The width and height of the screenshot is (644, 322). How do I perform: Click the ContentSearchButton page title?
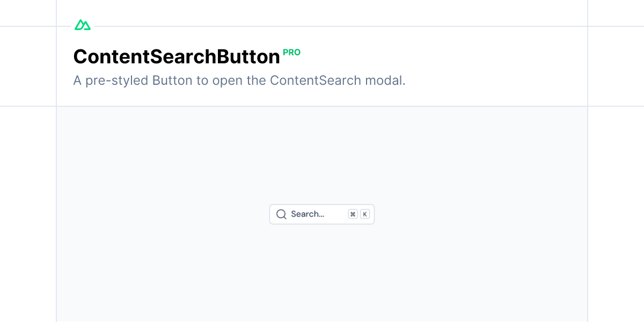click(177, 57)
